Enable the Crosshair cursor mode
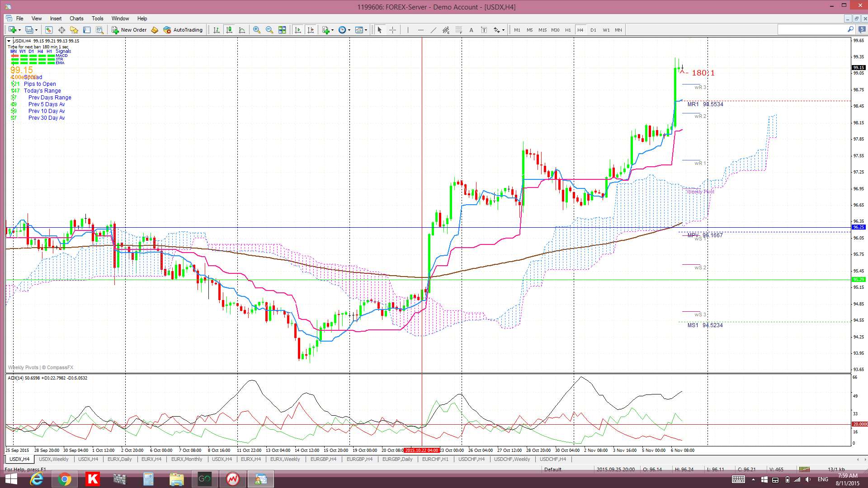The height and width of the screenshot is (488, 868). point(392,30)
